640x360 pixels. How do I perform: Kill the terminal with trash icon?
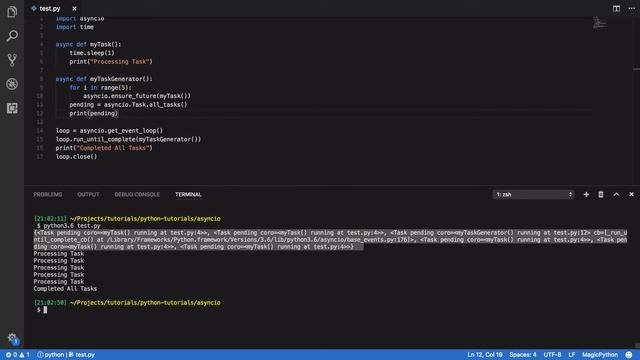(x=601, y=195)
